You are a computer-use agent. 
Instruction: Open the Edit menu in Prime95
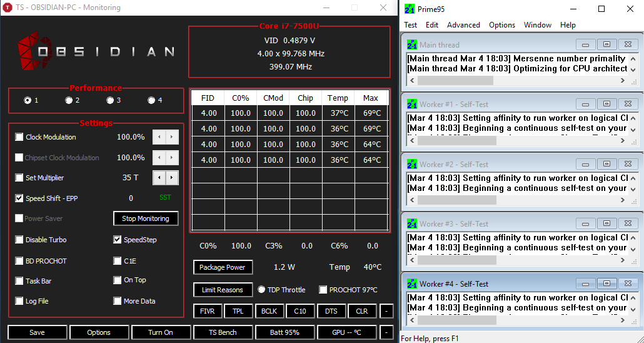pos(431,25)
